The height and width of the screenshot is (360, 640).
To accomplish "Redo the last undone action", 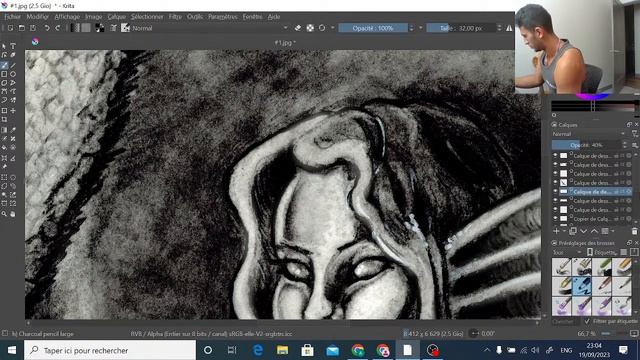I will (x=58, y=28).
